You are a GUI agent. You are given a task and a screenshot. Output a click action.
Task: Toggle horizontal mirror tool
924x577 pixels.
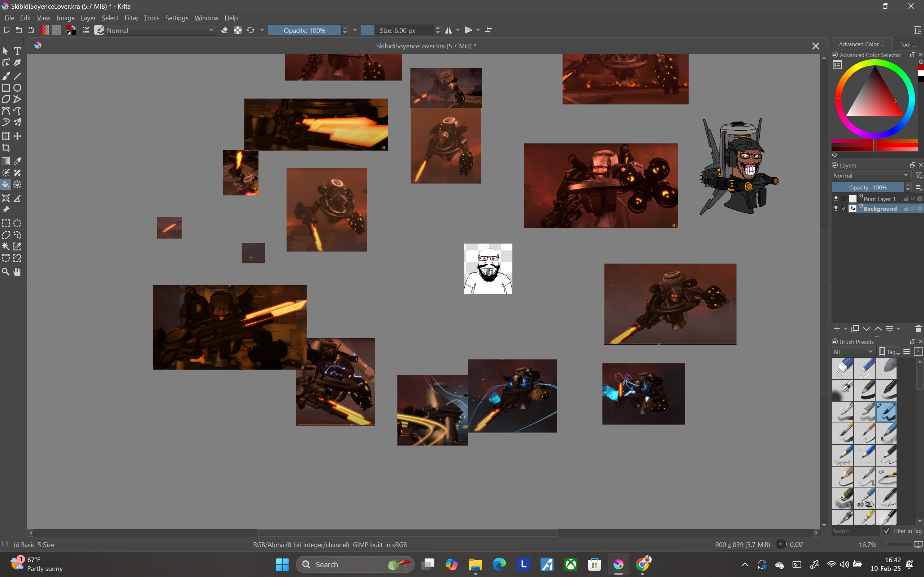point(448,30)
